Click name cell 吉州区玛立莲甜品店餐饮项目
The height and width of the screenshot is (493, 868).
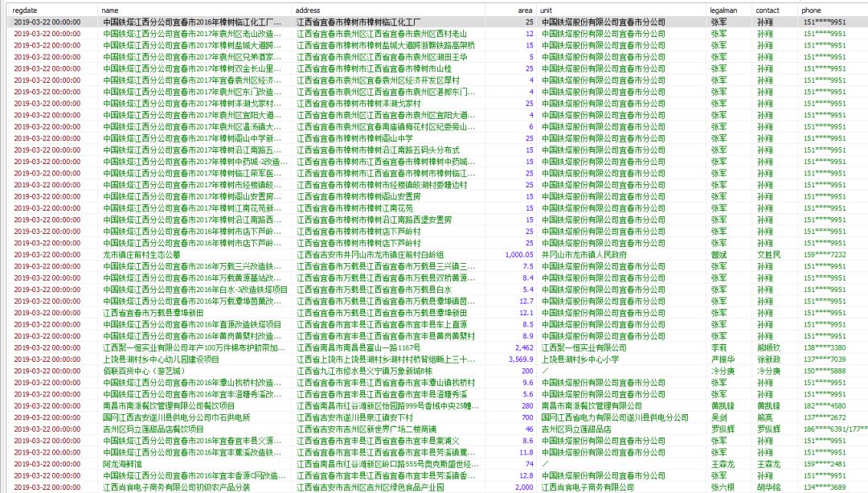(153, 429)
